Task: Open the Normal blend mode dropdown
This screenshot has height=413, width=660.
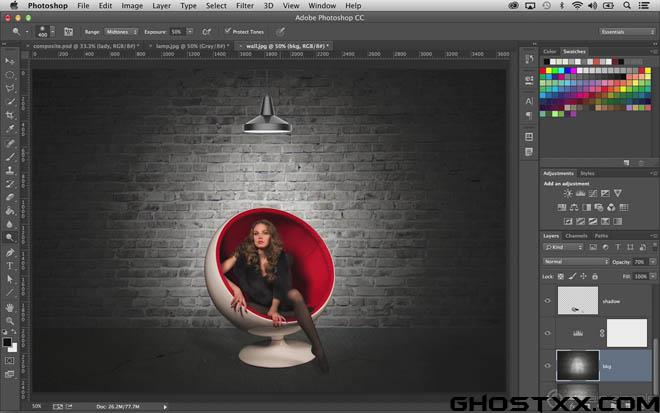Action: point(575,261)
